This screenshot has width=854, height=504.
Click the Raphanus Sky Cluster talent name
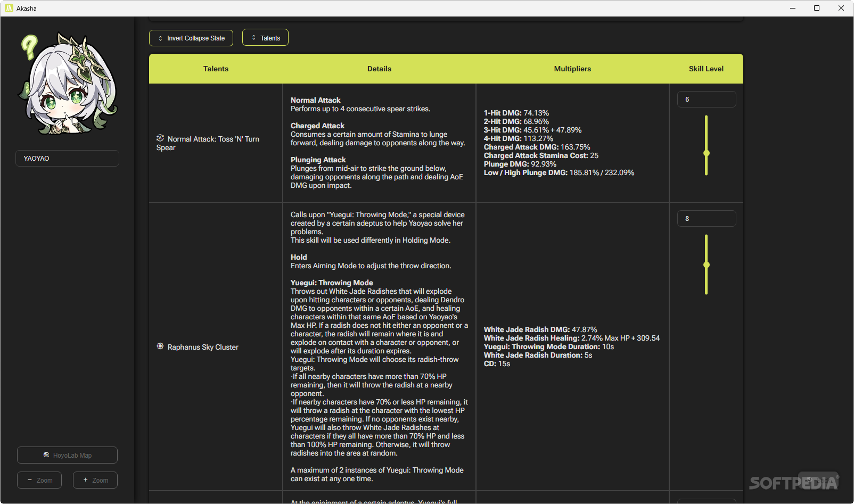[203, 347]
